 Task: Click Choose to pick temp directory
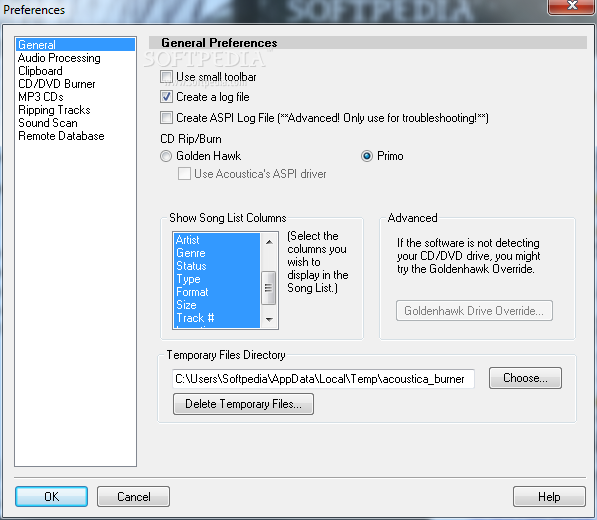click(525, 378)
